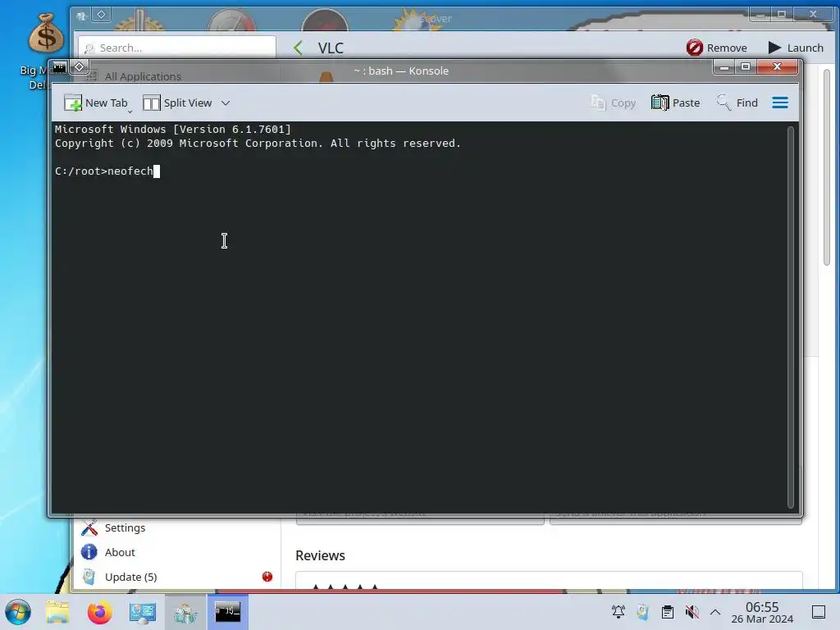Click the Konsole window menu icon in title bar

[x=59, y=67]
